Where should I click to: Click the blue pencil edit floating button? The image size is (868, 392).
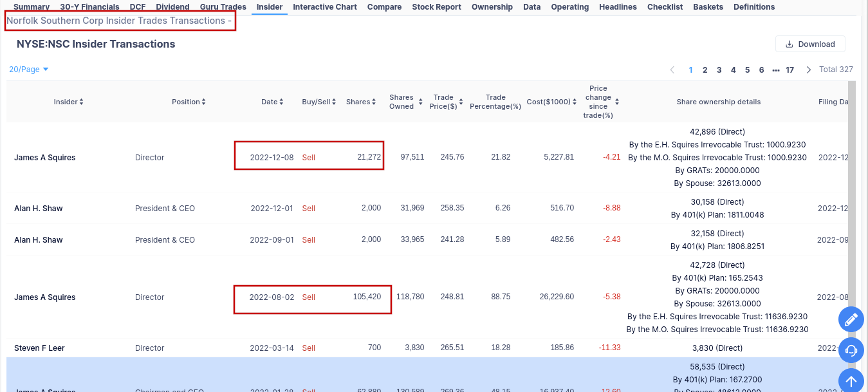[851, 319]
